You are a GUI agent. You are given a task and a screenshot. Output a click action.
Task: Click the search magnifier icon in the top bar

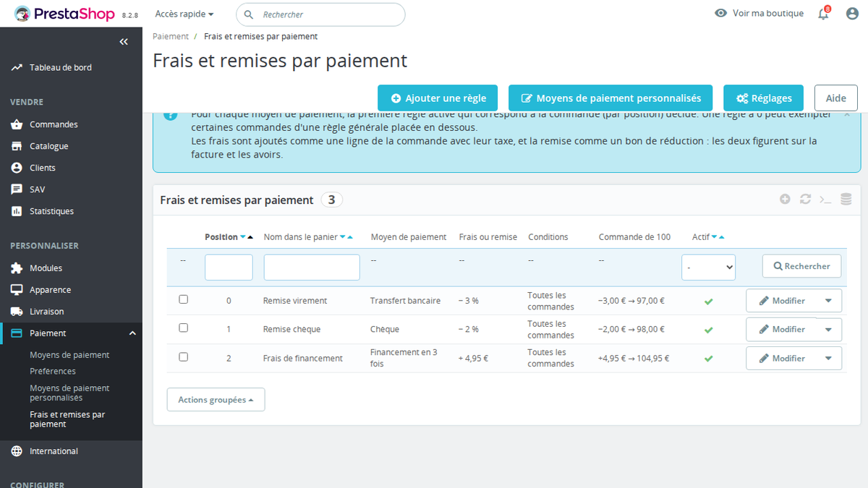(x=249, y=14)
